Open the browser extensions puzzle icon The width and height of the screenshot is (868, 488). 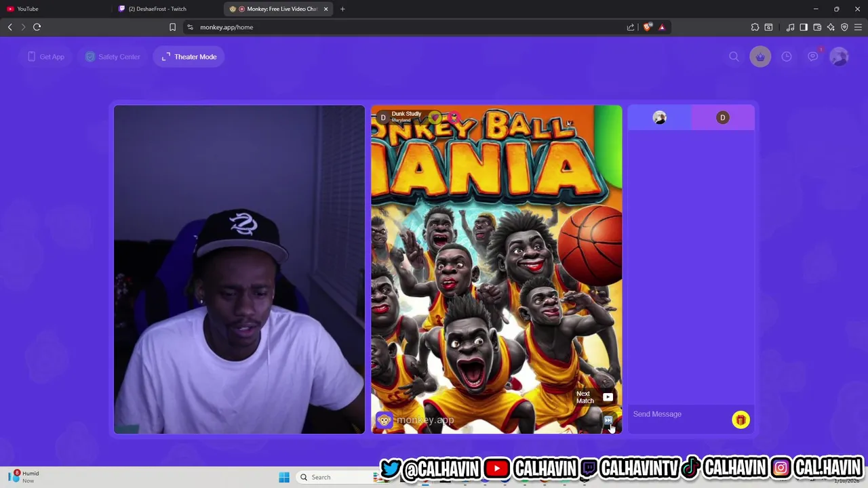[x=755, y=27]
